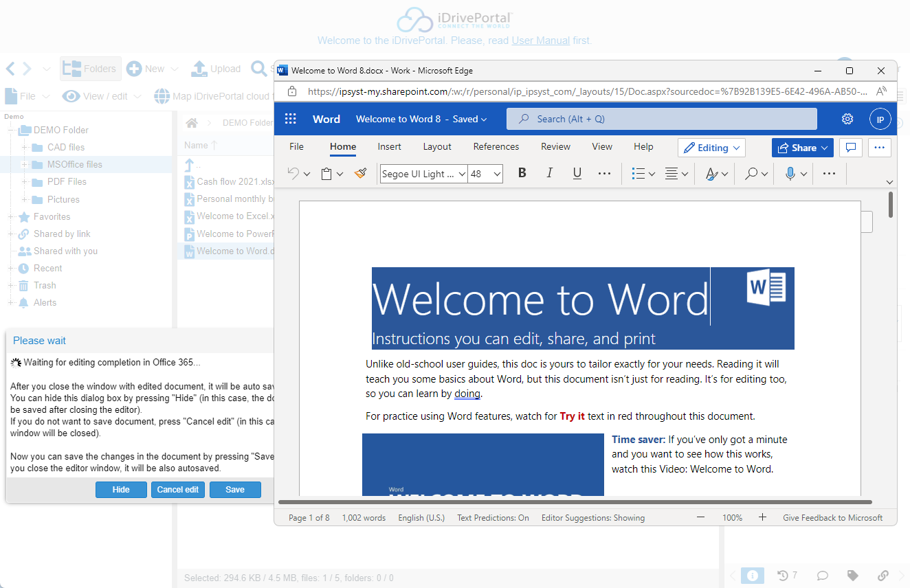This screenshot has height=588, width=910.
Task: Click the zoom in plus control
Action: pyautogui.click(x=762, y=517)
